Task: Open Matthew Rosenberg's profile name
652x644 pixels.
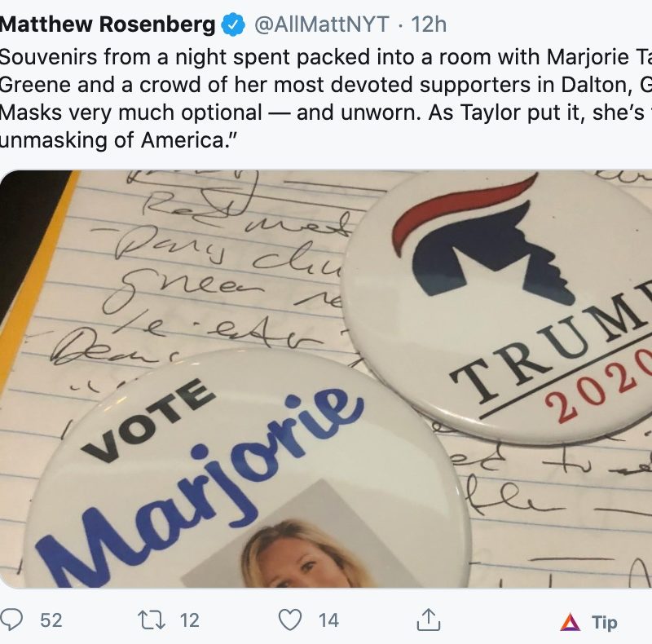Action: click(108, 24)
